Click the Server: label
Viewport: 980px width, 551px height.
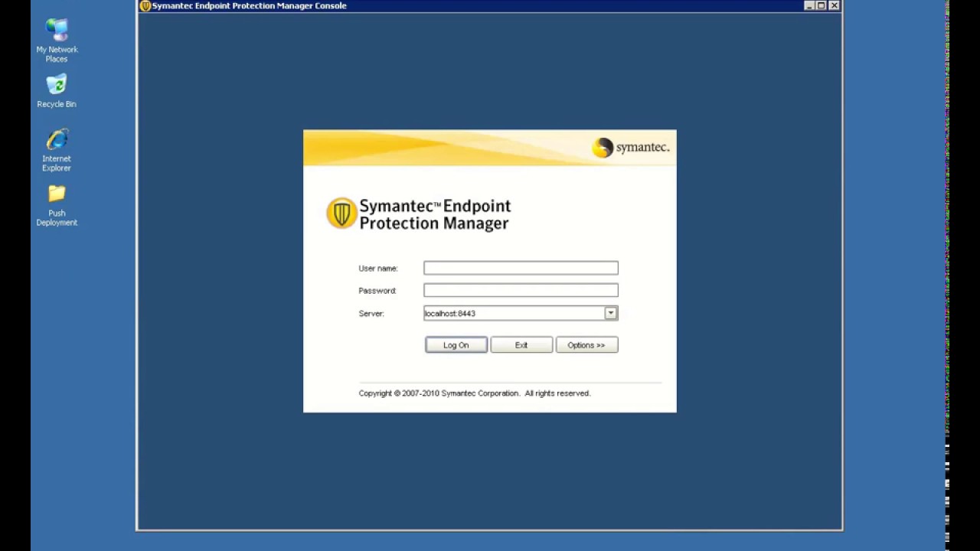coord(371,314)
